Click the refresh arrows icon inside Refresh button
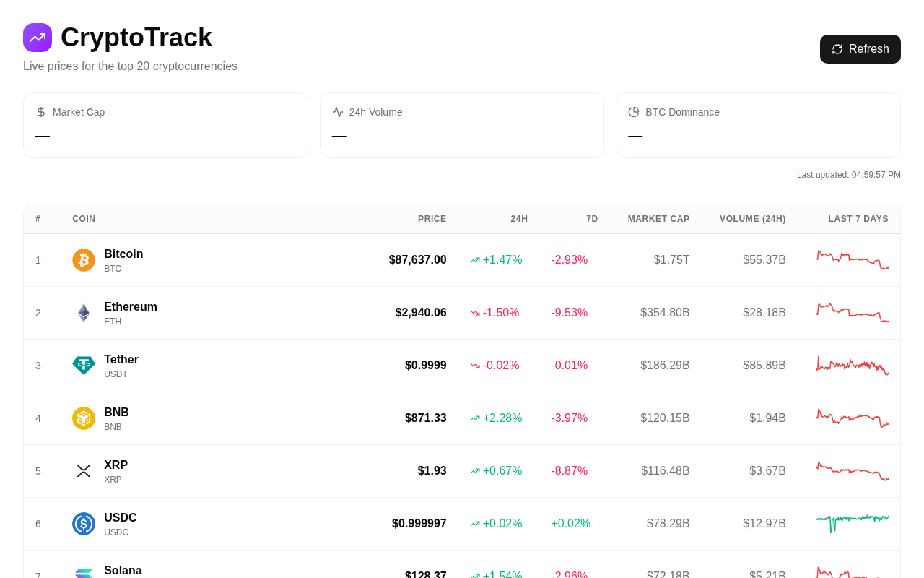924x578 pixels. tap(837, 48)
